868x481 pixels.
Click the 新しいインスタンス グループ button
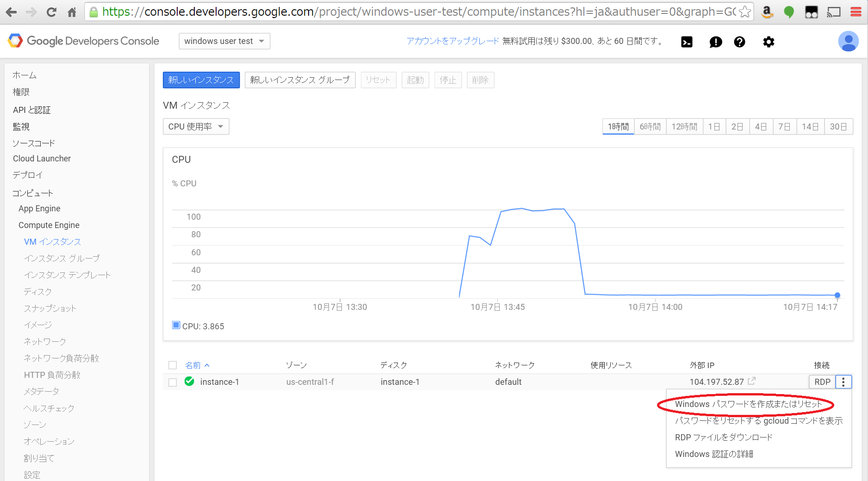pyautogui.click(x=300, y=80)
